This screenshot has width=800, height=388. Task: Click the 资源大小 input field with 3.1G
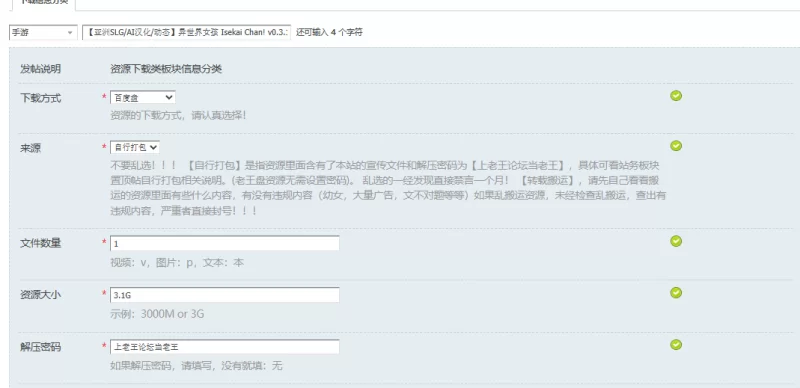(224, 295)
